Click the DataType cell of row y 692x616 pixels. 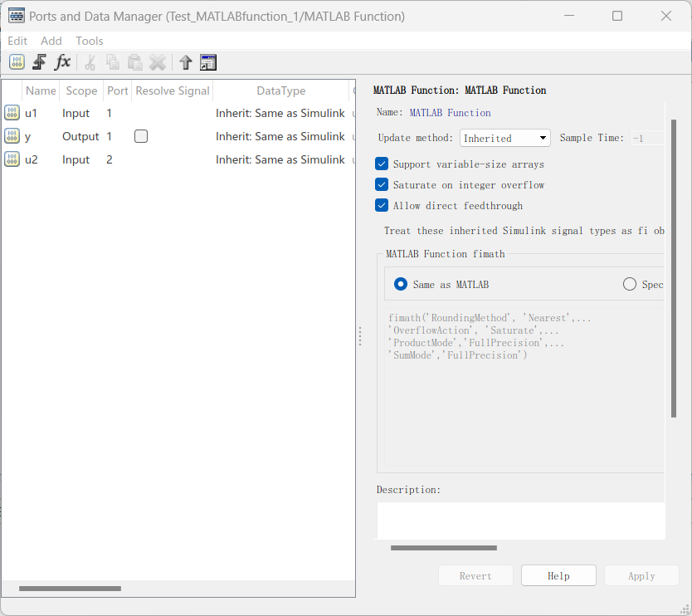280,136
